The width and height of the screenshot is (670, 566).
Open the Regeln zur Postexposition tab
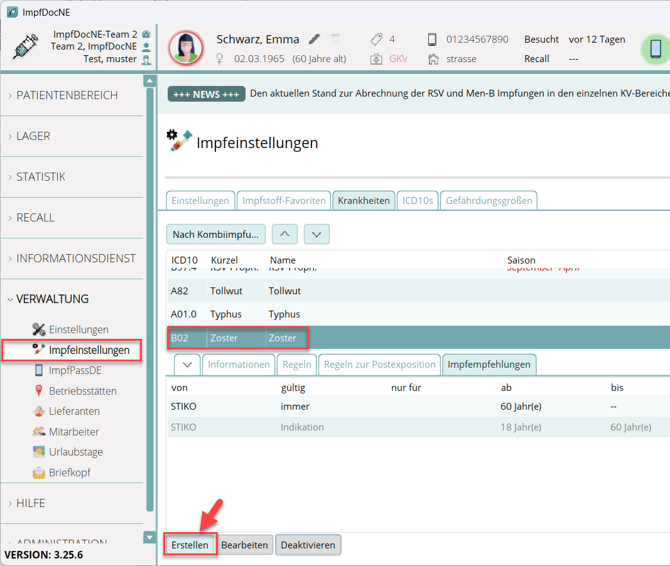click(x=379, y=365)
